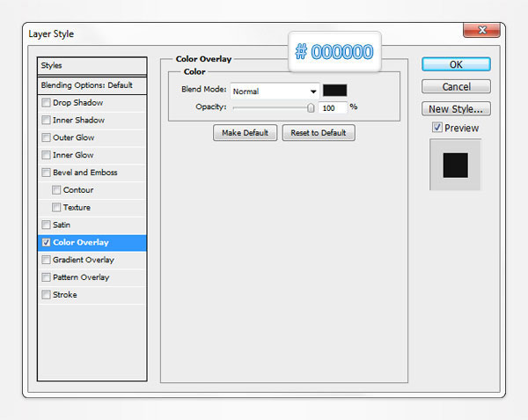Close the Layer Style dialog window

tap(477, 31)
